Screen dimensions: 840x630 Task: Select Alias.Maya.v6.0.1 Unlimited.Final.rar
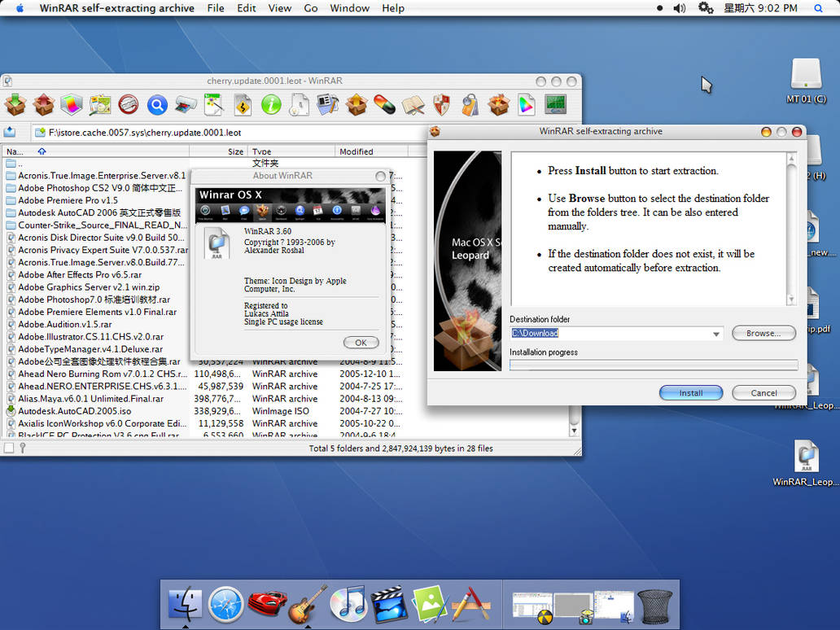click(91, 399)
